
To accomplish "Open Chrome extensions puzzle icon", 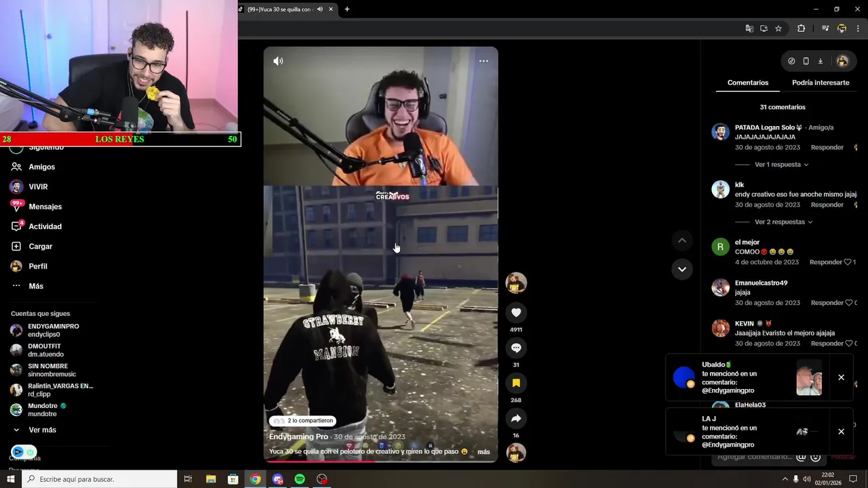I will (801, 28).
